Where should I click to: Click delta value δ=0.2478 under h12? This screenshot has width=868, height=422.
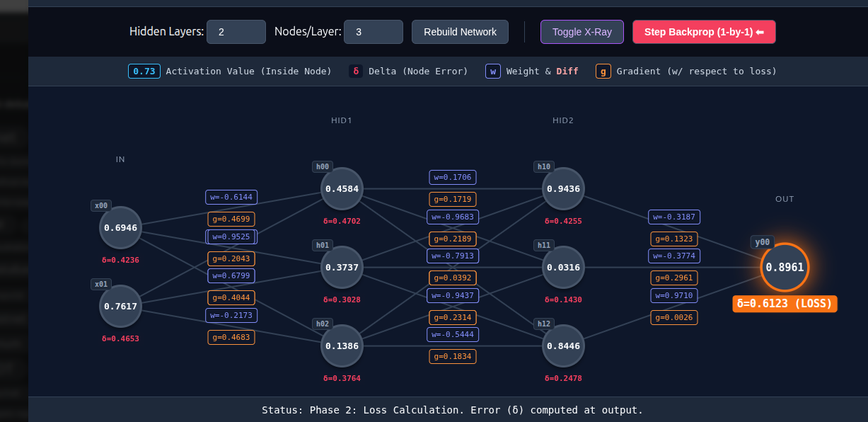563,378
